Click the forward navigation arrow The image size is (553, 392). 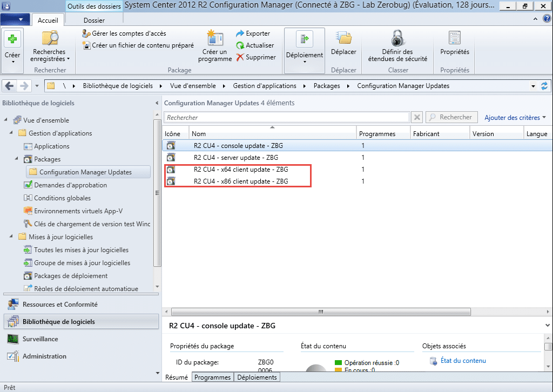click(x=24, y=86)
